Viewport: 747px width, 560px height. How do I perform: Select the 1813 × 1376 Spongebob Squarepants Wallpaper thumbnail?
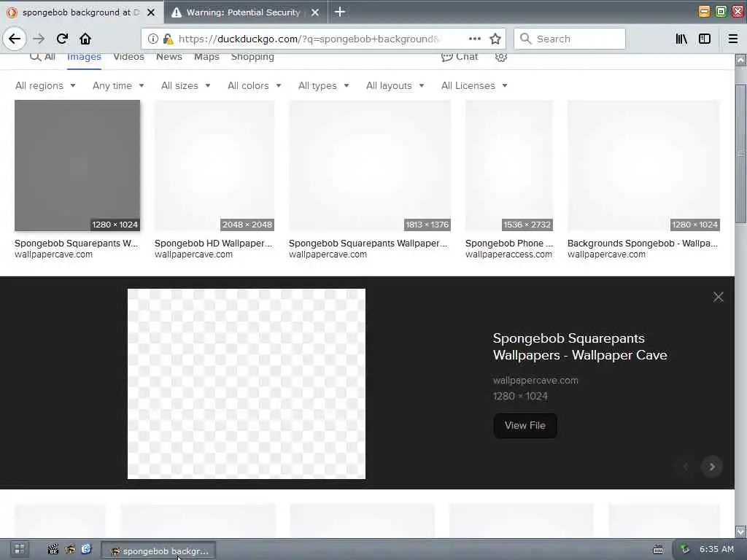(370, 166)
